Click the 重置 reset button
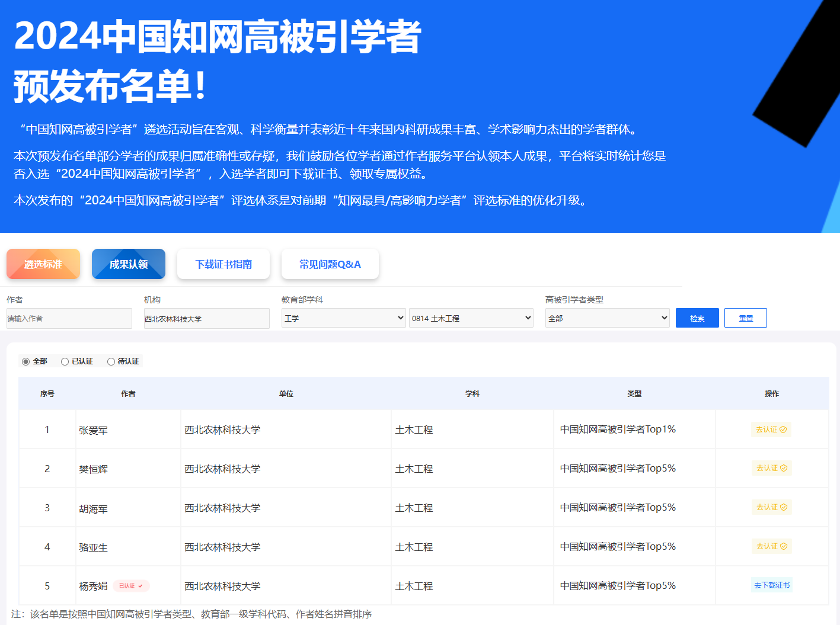840x625 pixels. pyautogui.click(x=745, y=318)
